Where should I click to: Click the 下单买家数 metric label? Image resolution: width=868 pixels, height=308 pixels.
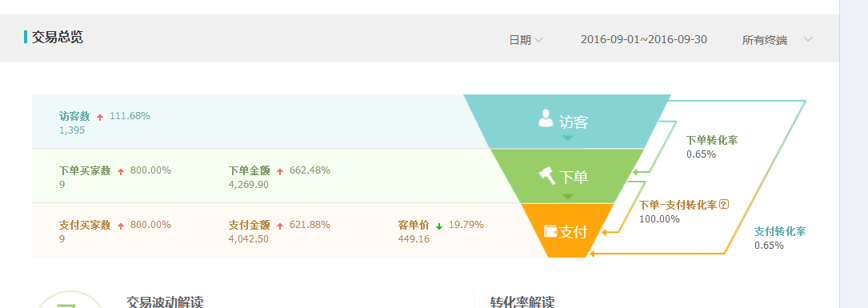tap(85, 170)
